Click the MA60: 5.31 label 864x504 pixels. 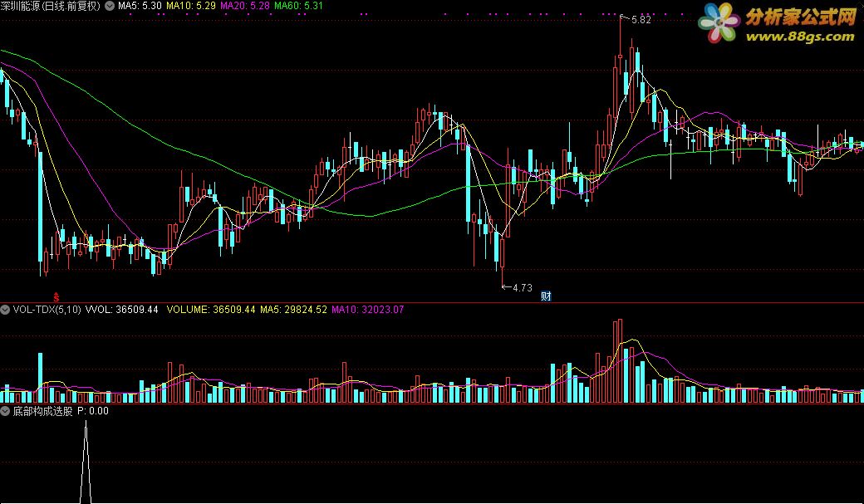pyautogui.click(x=298, y=6)
